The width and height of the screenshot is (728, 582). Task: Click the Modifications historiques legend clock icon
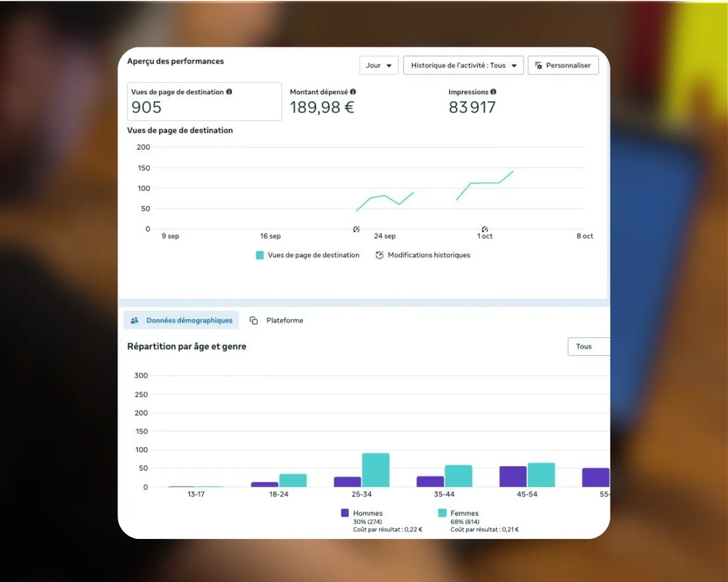(x=379, y=255)
